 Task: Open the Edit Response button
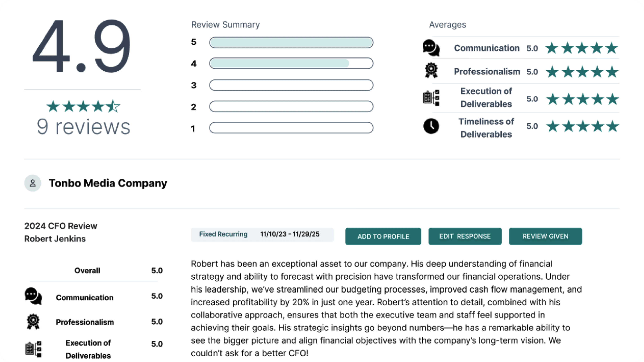[x=465, y=236]
